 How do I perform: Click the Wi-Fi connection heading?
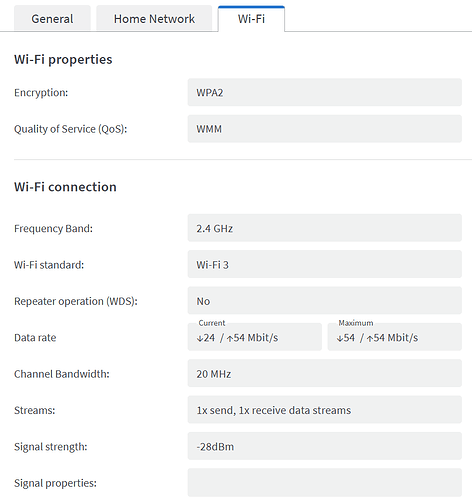click(x=65, y=187)
